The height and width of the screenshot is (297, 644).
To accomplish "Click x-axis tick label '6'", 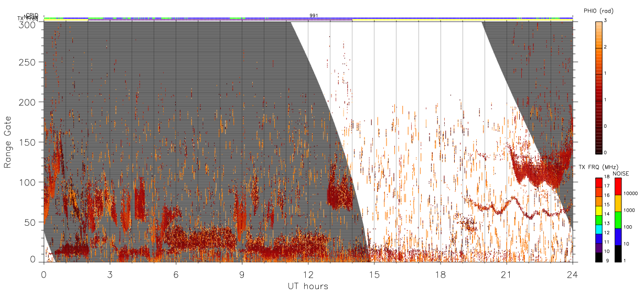I will click(176, 273).
